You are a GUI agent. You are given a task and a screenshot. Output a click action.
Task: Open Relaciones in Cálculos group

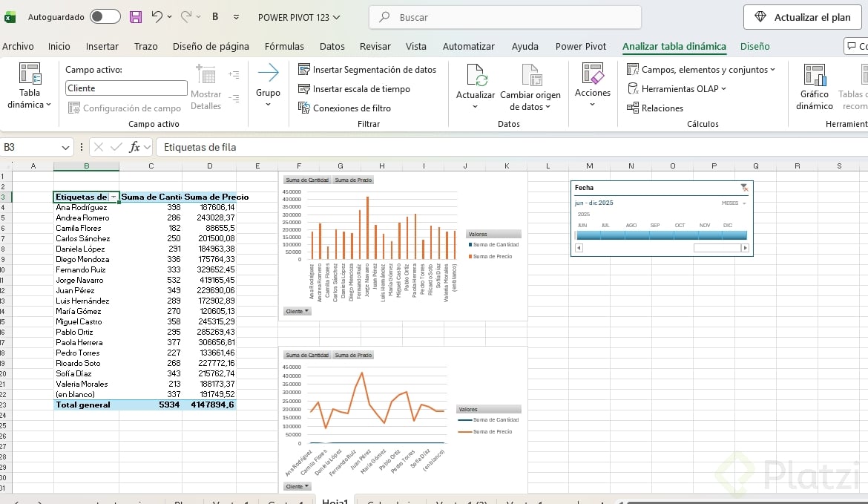click(x=655, y=108)
